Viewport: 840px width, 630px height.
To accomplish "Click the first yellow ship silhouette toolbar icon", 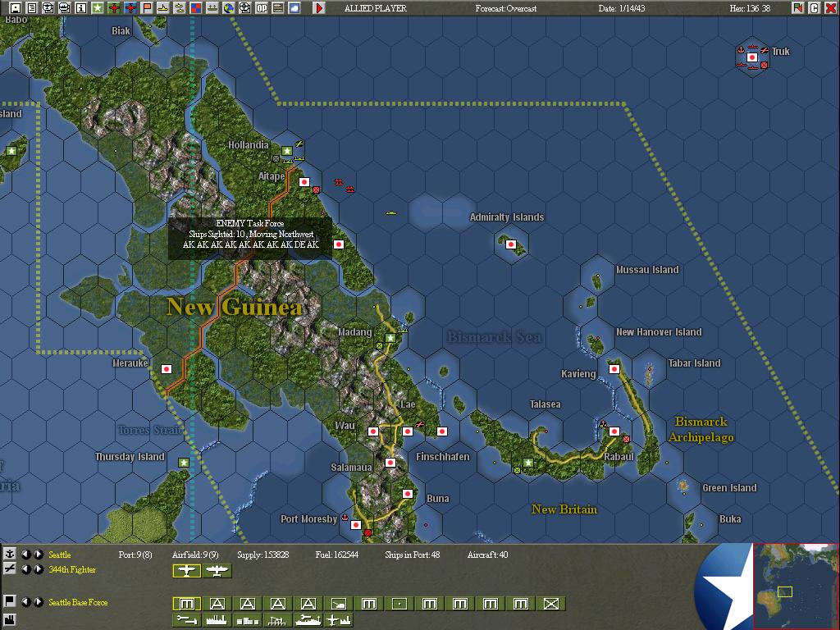I will [163, 8].
